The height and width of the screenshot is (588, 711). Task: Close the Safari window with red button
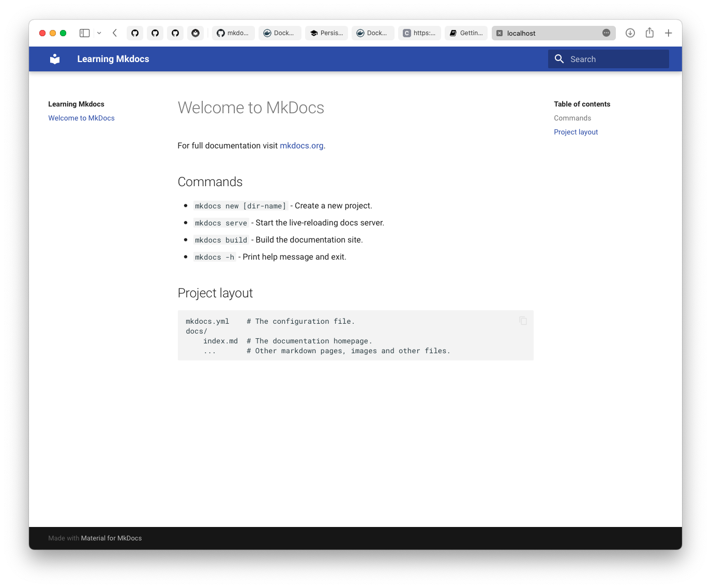(x=42, y=33)
